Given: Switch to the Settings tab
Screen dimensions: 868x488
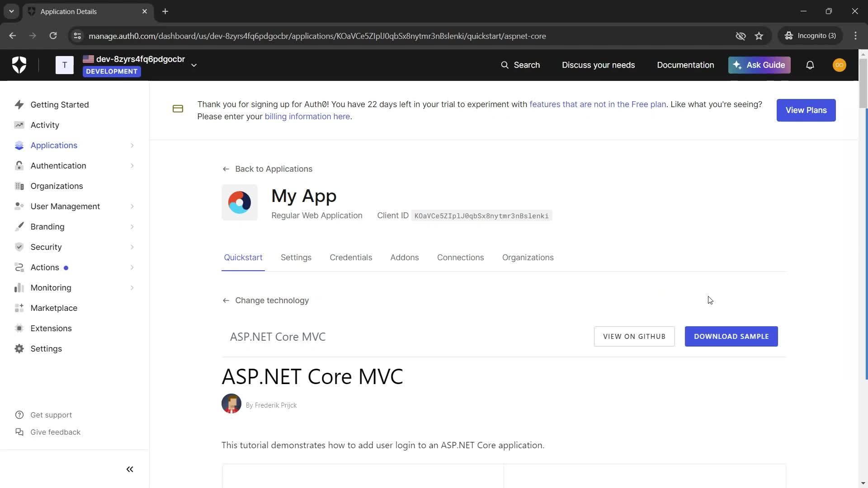Looking at the screenshot, I should pyautogui.click(x=296, y=258).
